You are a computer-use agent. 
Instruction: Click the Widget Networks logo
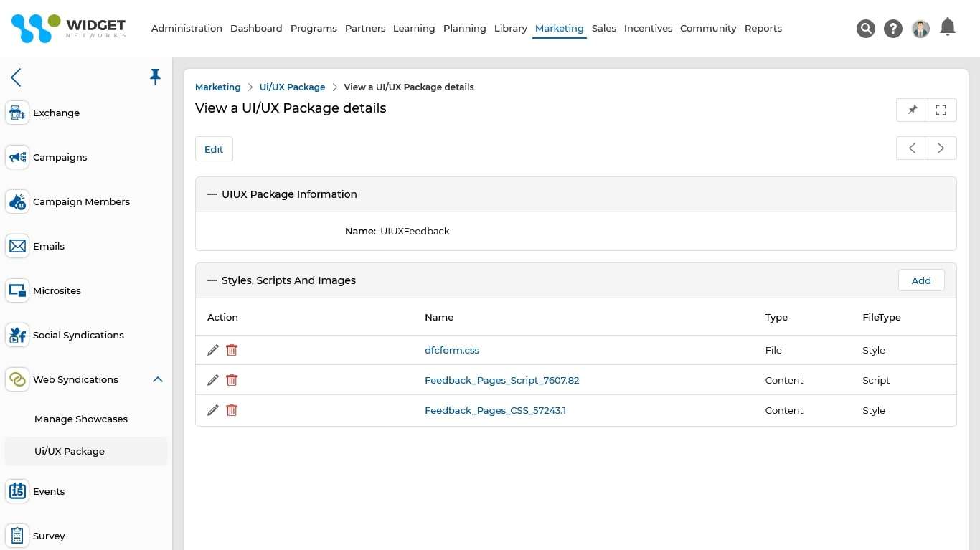tap(69, 28)
